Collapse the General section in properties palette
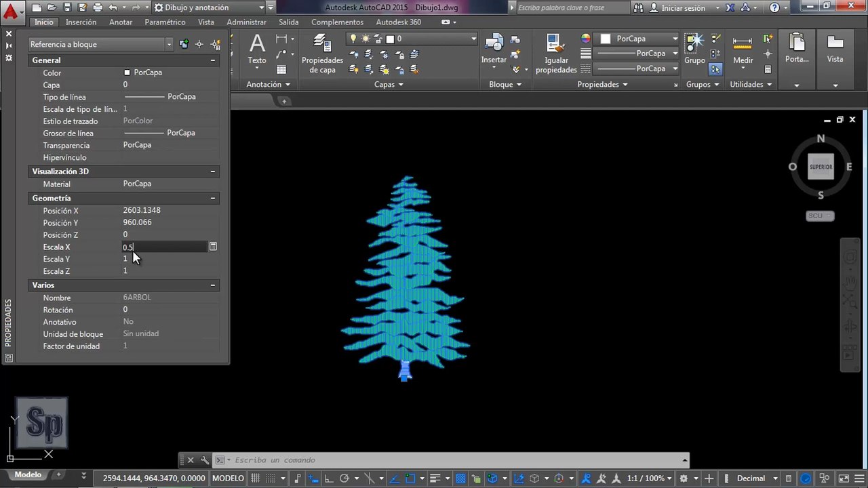Screen dimensions: 868x488 click(x=213, y=60)
